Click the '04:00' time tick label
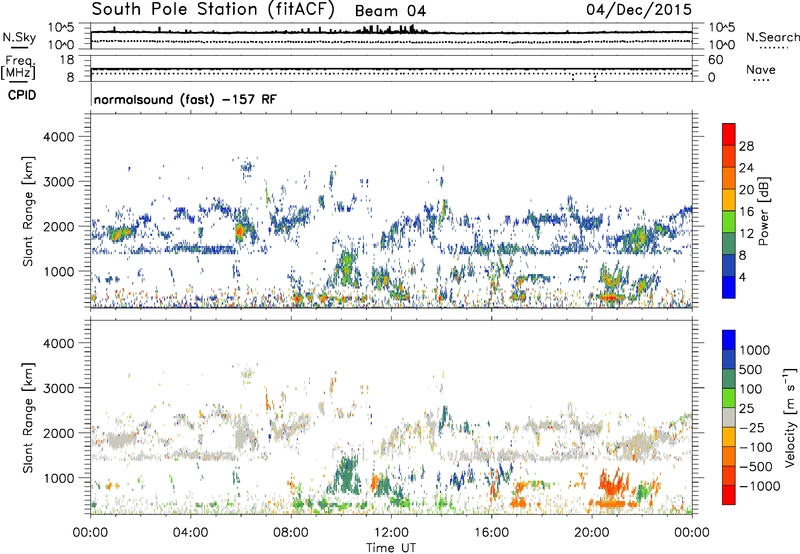The height and width of the screenshot is (554, 800). pyautogui.click(x=190, y=533)
